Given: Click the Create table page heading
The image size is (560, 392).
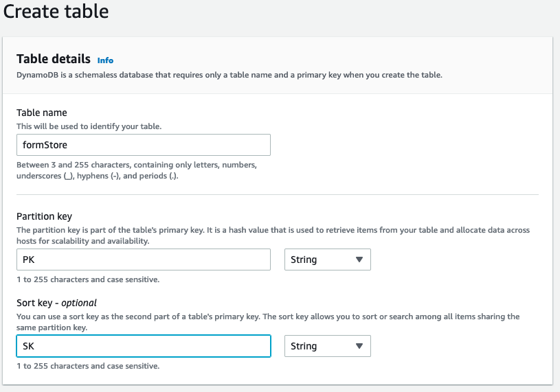Looking at the screenshot, I should [x=56, y=12].
